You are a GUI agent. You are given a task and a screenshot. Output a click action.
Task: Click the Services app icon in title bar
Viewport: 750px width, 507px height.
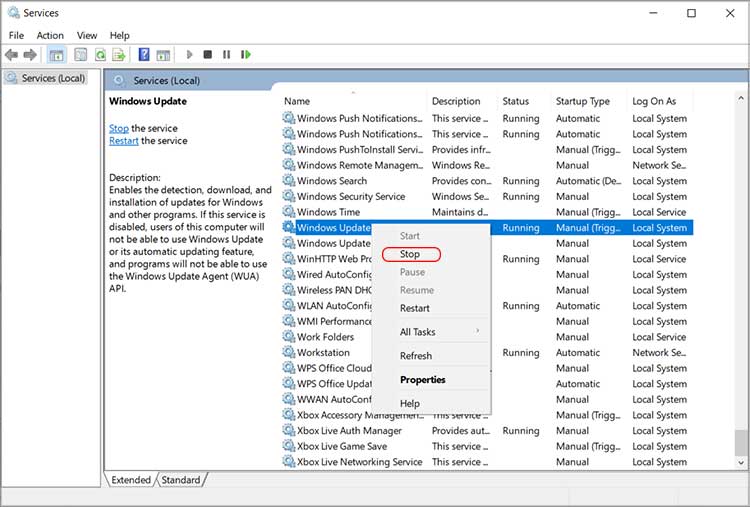point(13,12)
